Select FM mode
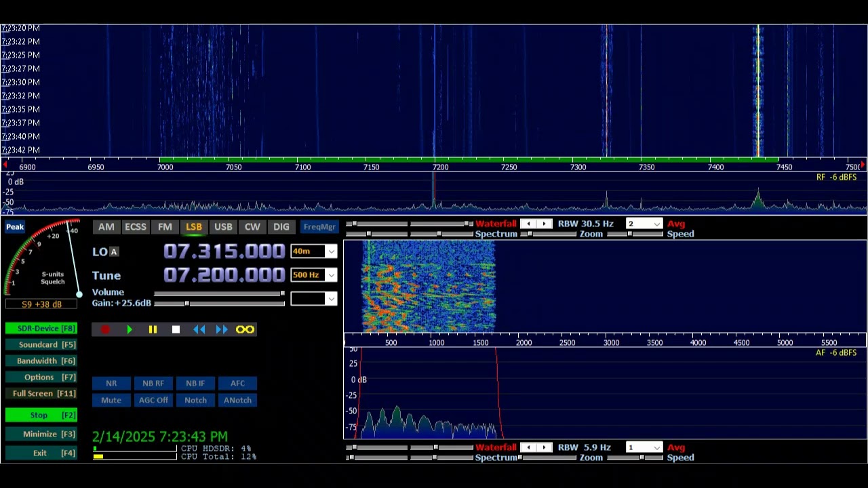Image resolution: width=868 pixels, height=488 pixels. [x=165, y=227]
